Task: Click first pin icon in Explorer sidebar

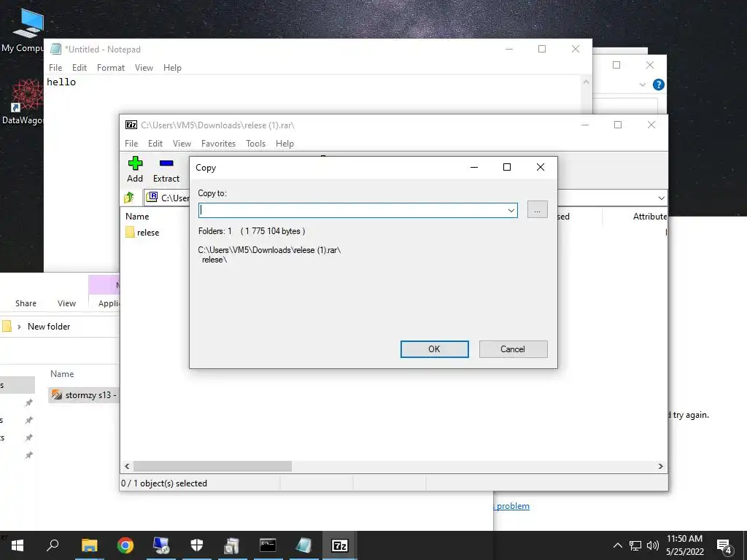Action: point(29,402)
